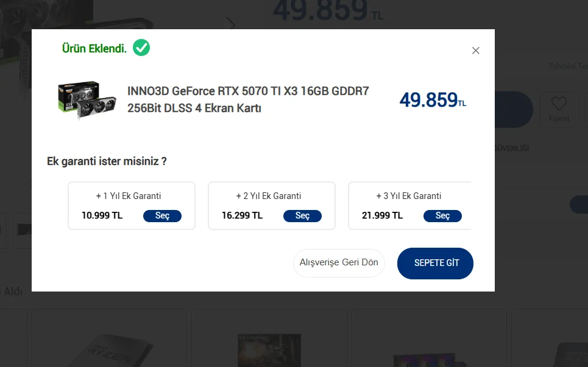This screenshot has width=588, height=367.
Task: Open the INNO3D GeForce RTX 5070 title
Action: pyautogui.click(x=248, y=100)
